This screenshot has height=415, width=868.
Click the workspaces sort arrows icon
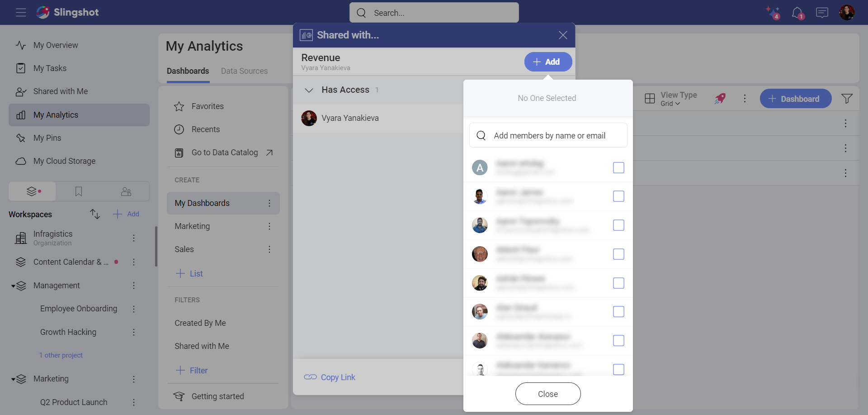click(x=95, y=214)
